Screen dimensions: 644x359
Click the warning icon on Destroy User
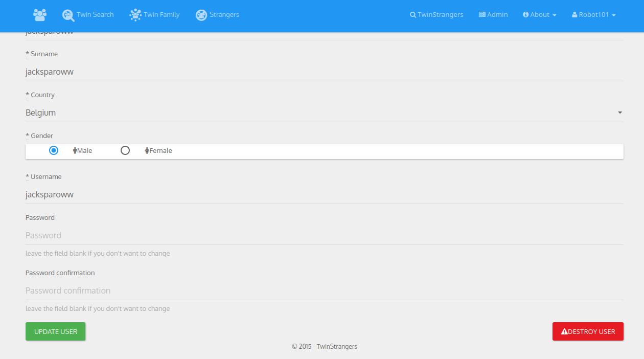(564, 331)
